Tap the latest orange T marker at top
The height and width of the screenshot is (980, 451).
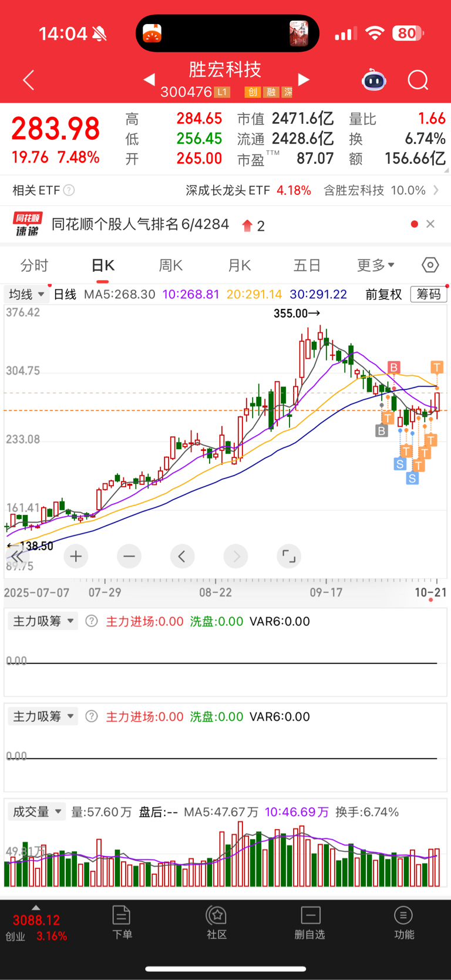[436, 368]
